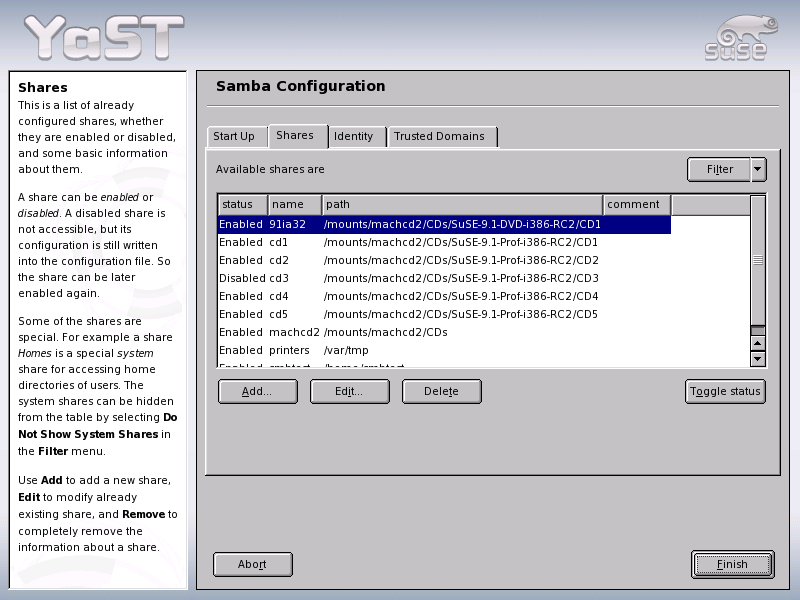Click the SuSE chameleon logo

741,38
